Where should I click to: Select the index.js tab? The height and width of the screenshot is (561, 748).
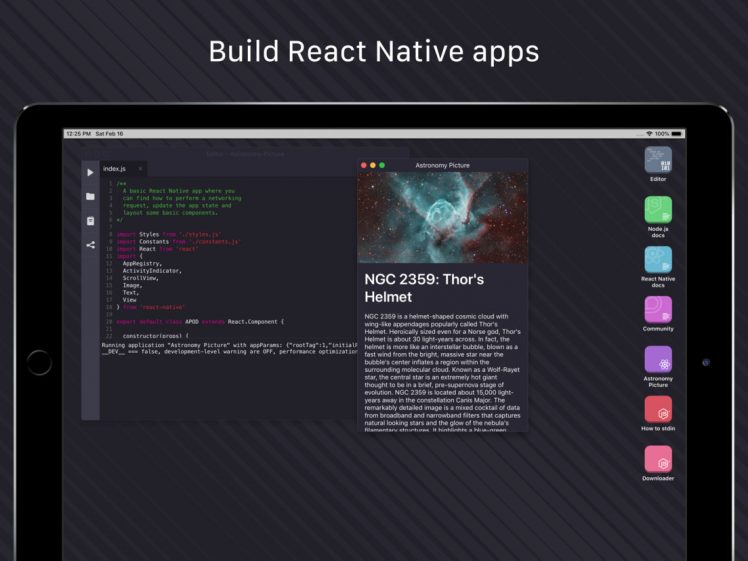click(115, 169)
